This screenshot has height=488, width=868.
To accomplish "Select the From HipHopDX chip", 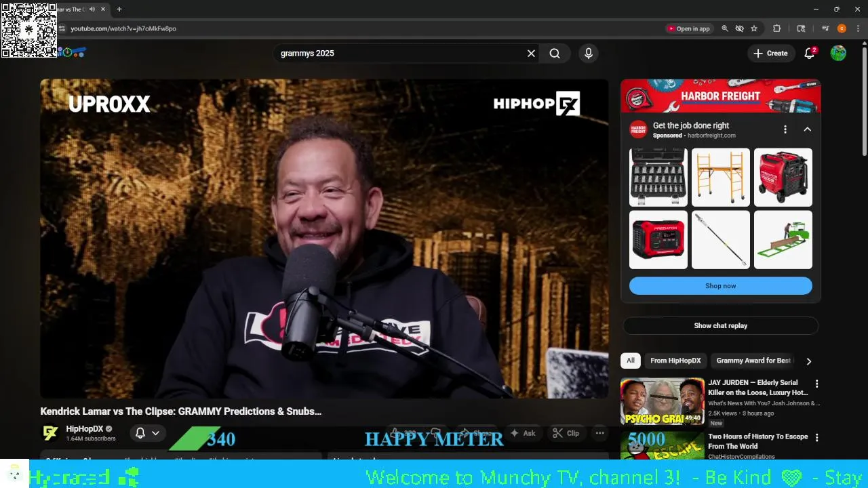I will point(675,361).
